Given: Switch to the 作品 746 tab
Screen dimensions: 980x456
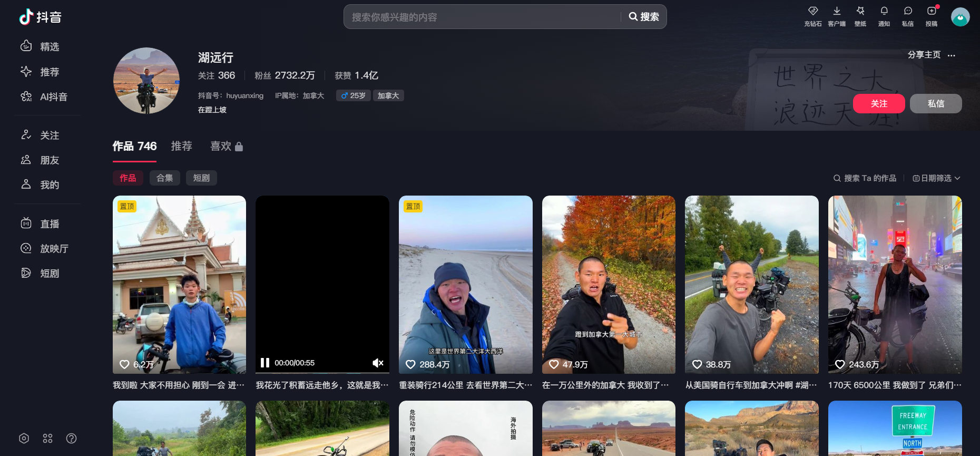Looking at the screenshot, I should [x=134, y=146].
